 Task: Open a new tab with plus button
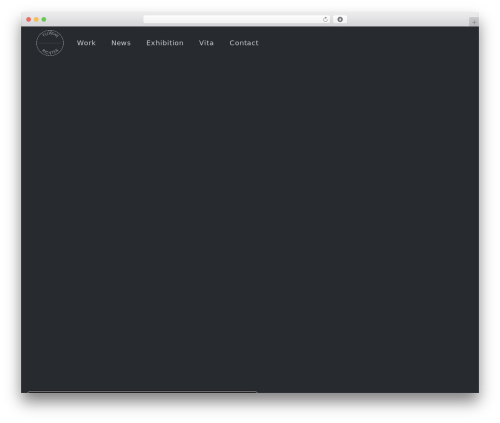click(474, 22)
